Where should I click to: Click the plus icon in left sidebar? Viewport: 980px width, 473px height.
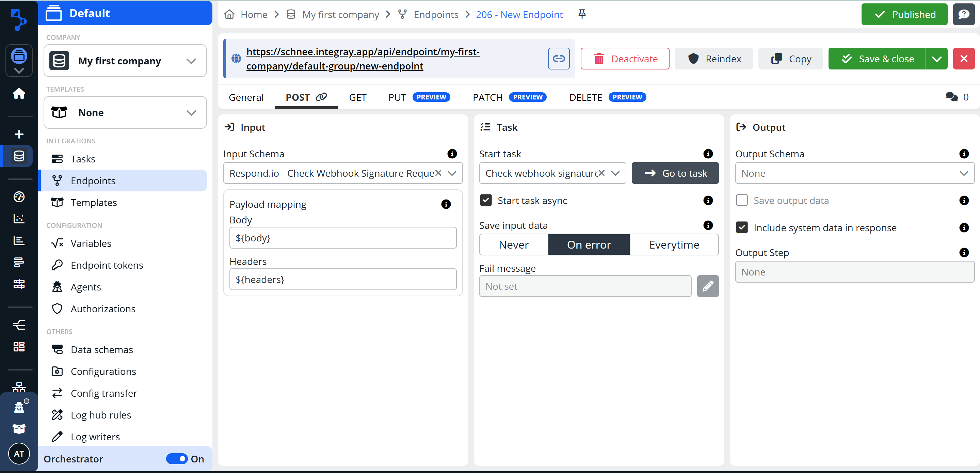tap(19, 134)
